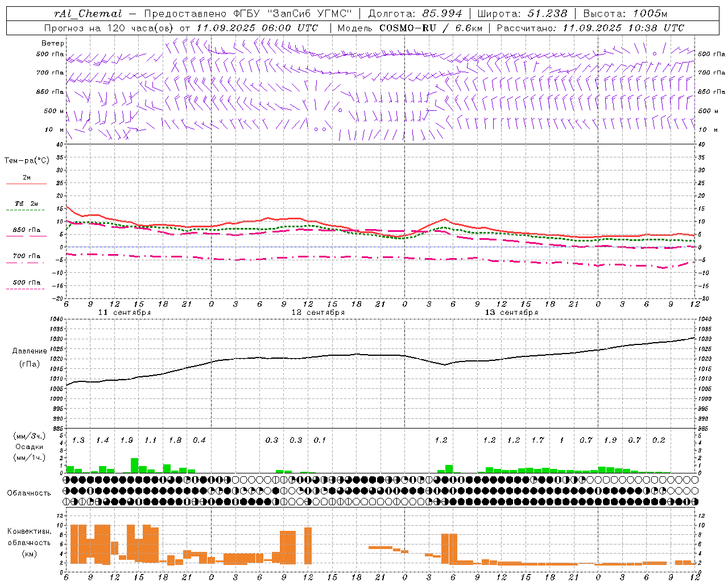Click the station name rAl_Chemal in header
Viewport: 728px width, 582px height.
click(x=88, y=14)
